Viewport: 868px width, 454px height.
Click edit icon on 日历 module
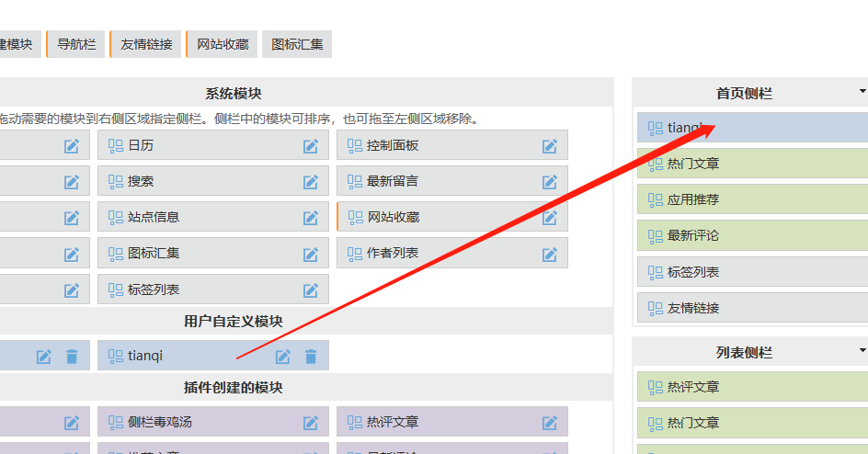(x=311, y=146)
